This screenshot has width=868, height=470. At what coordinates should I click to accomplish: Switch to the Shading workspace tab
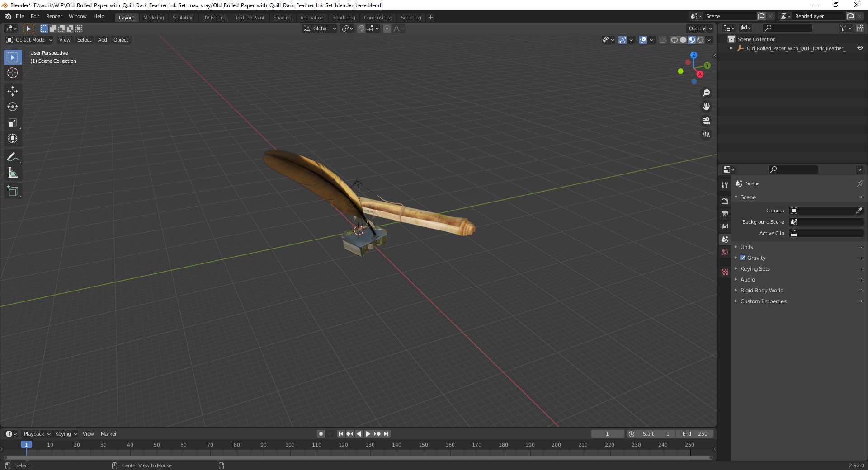(x=282, y=18)
